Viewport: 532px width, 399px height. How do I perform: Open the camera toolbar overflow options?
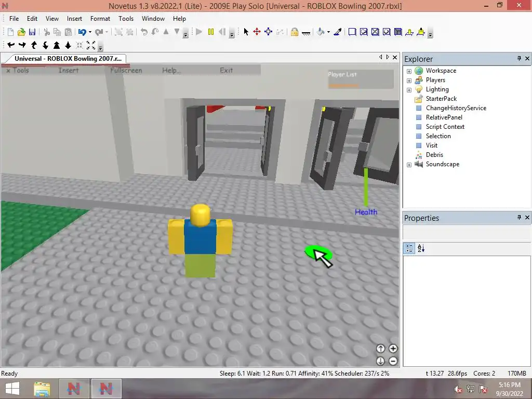pos(100,46)
